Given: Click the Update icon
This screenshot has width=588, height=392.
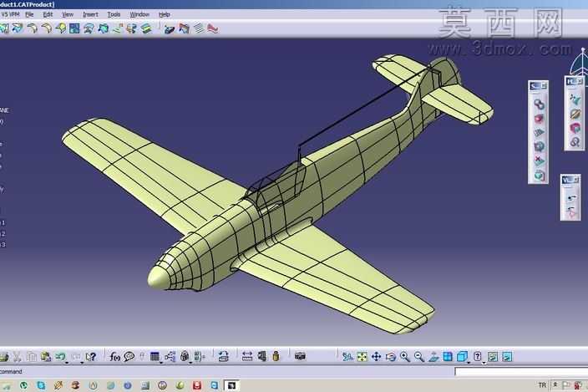Looking at the screenshot, I should 224,356.
